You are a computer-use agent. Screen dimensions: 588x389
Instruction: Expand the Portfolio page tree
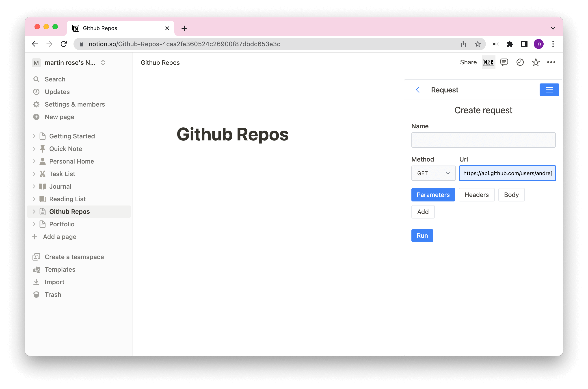34,224
